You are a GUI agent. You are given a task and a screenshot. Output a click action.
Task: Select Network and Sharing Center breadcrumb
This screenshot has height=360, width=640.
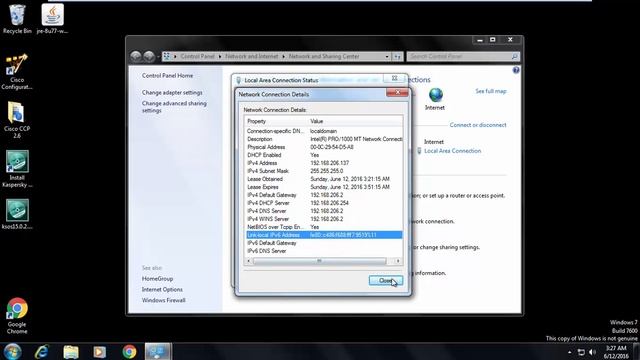(324, 56)
